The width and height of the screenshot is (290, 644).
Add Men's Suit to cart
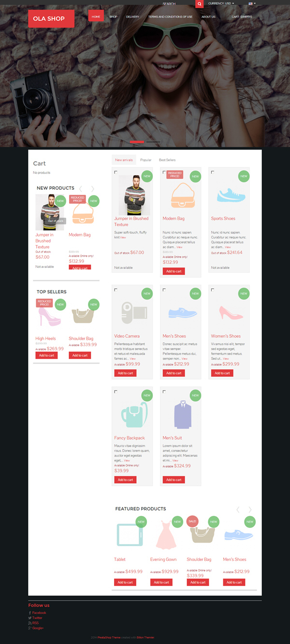click(x=174, y=480)
